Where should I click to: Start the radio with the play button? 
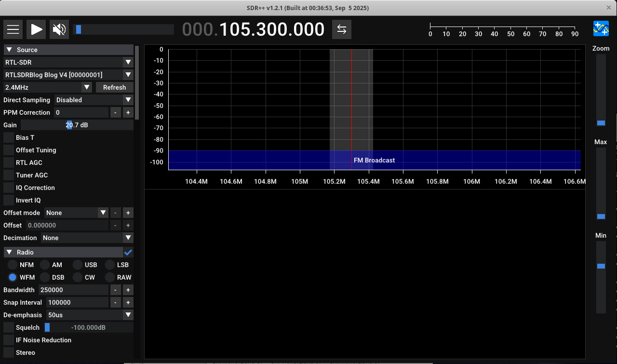pos(36,29)
